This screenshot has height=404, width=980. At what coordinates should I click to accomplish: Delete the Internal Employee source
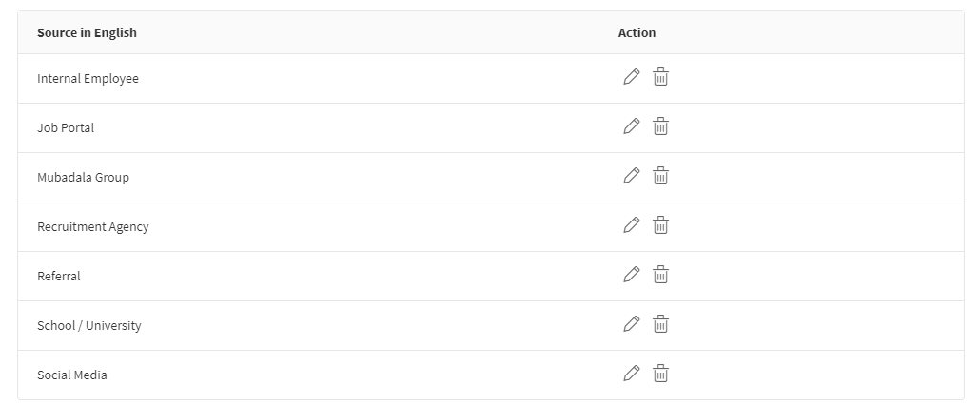click(x=660, y=77)
